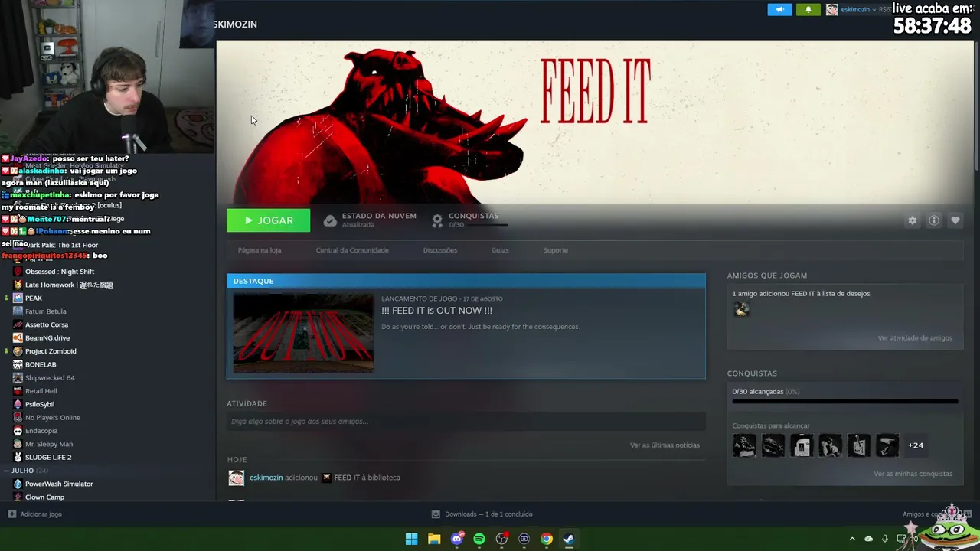Select Assetto Corsa in library list
Viewport: 980px width, 551px height.
click(x=47, y=324)
